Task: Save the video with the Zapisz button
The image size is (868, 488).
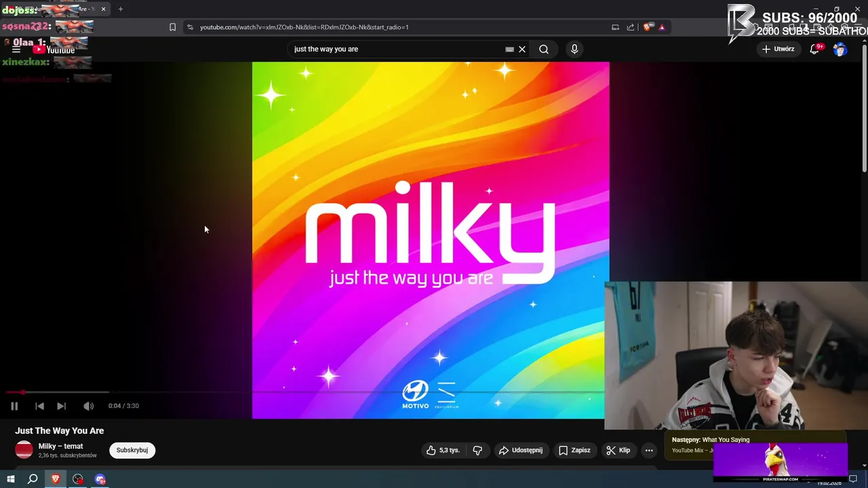Action: (574, 450)
